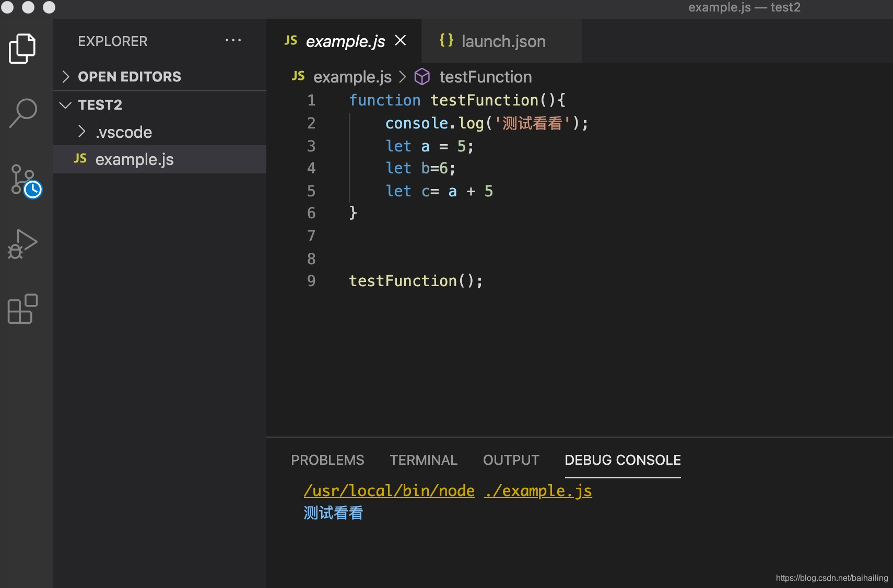The width and height of the screenshot is (893, 588).
Task: Open the Explorer view icon
Action: click(21, 48)
